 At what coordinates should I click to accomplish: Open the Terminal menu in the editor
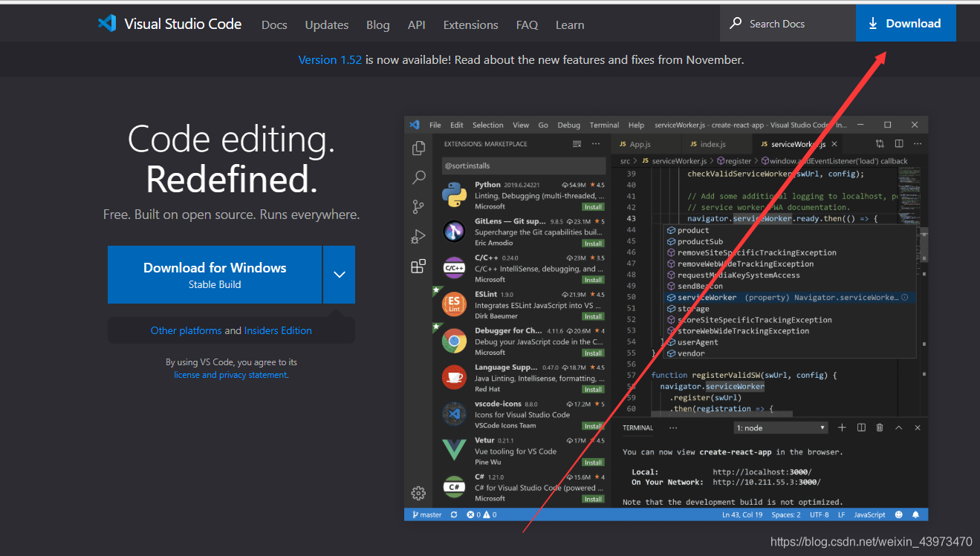pos(604,125)
